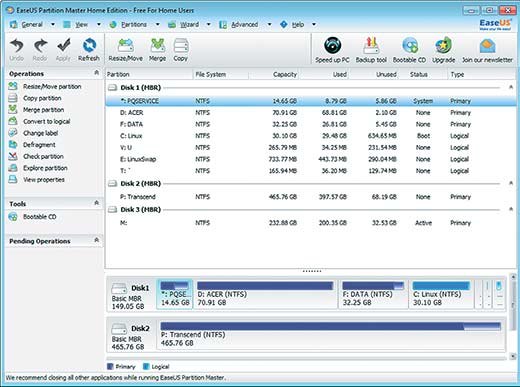Open the Wizard menu
The height and width of the screenshot is (387, 520).
[x=184, y=24]
